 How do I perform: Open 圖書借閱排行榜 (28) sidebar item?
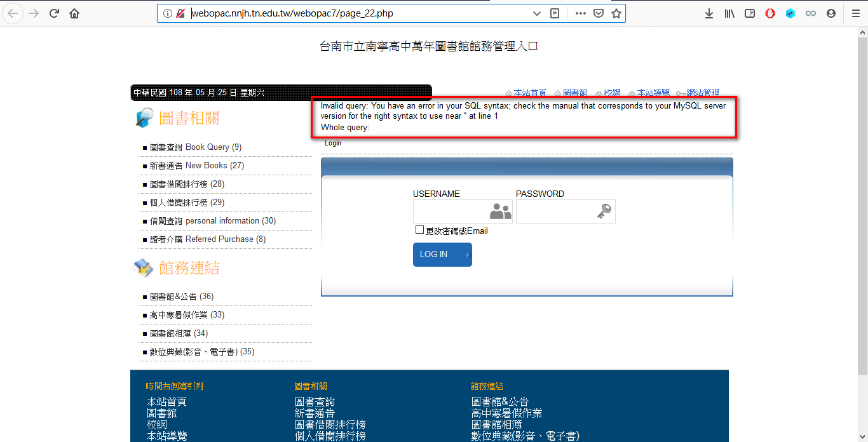(187, 184)
